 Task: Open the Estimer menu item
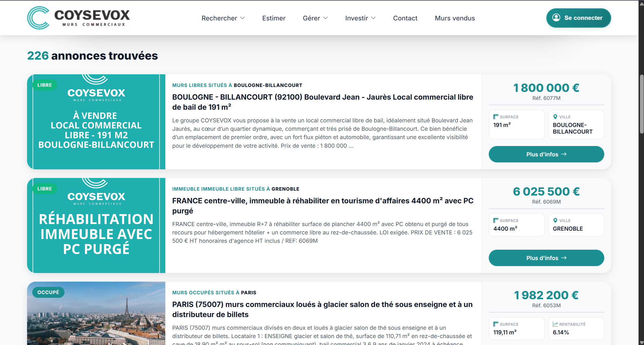point(274,18)
